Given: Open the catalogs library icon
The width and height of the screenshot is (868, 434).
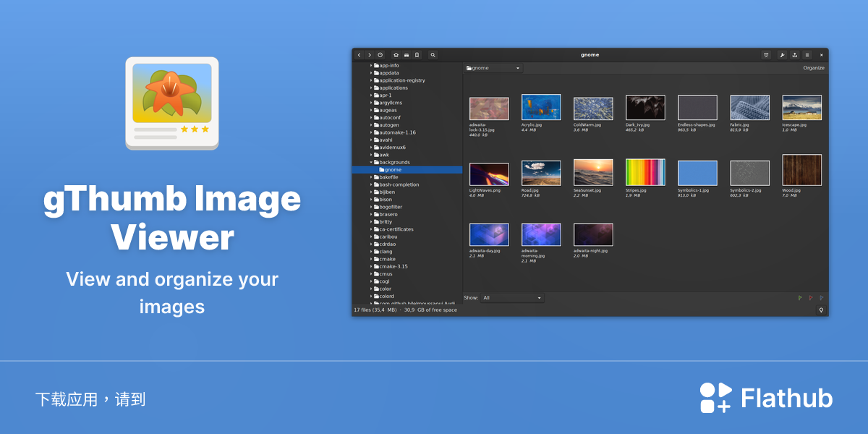Looking at the screenshot, I should coord(407,55).
